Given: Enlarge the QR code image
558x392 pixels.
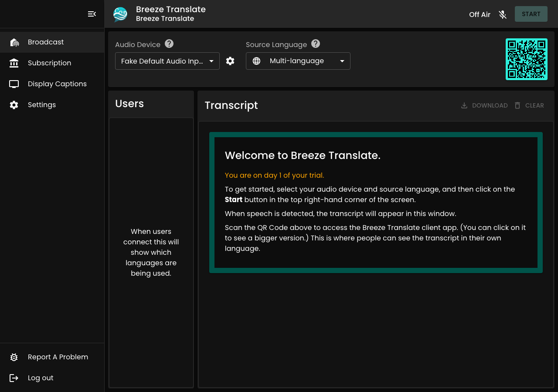Looking at the screenshot, I should [527, 59].
